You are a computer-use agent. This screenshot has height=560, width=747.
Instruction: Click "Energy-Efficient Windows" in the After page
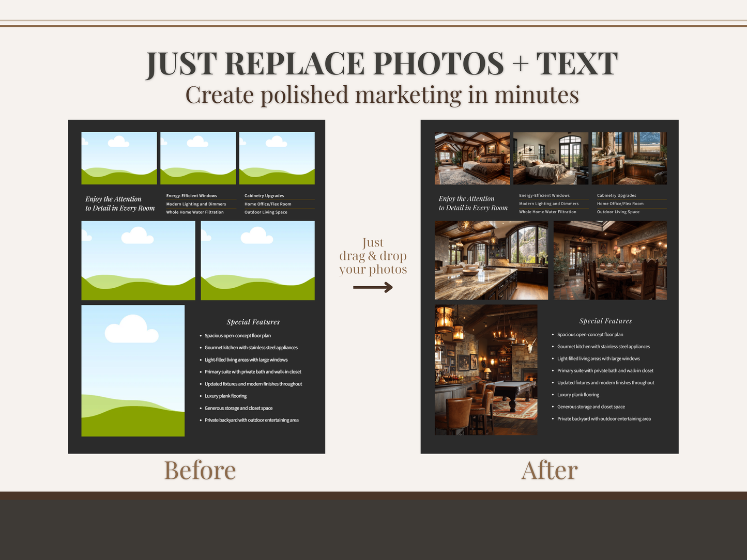coord(544,195)
